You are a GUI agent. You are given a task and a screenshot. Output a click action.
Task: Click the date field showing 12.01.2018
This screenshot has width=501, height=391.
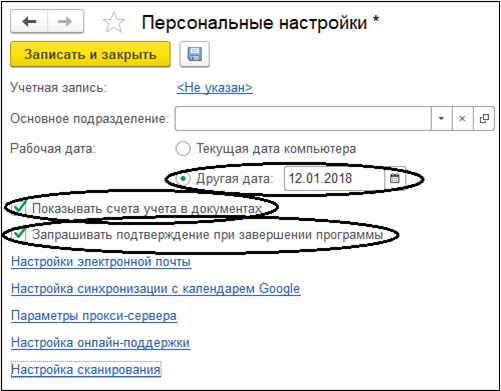tap(334, 178)
